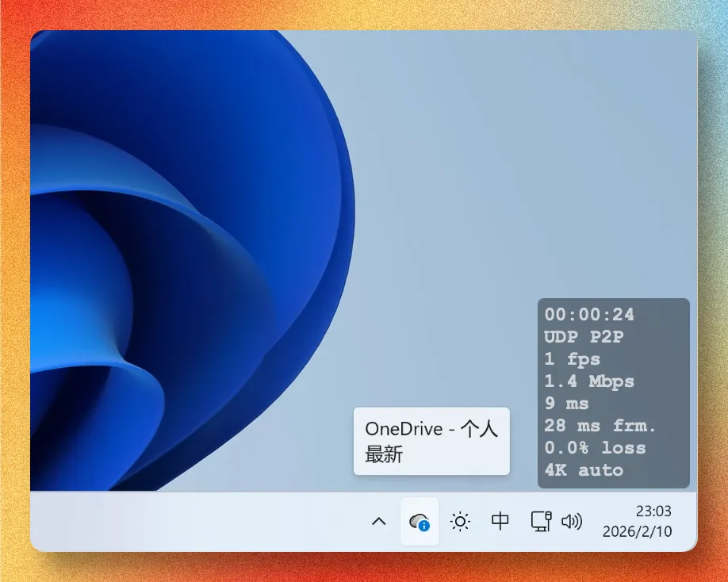Click the 1.4 Mbps bitrate line
This screenshot has width=728, height=582.
pos(589,381)
